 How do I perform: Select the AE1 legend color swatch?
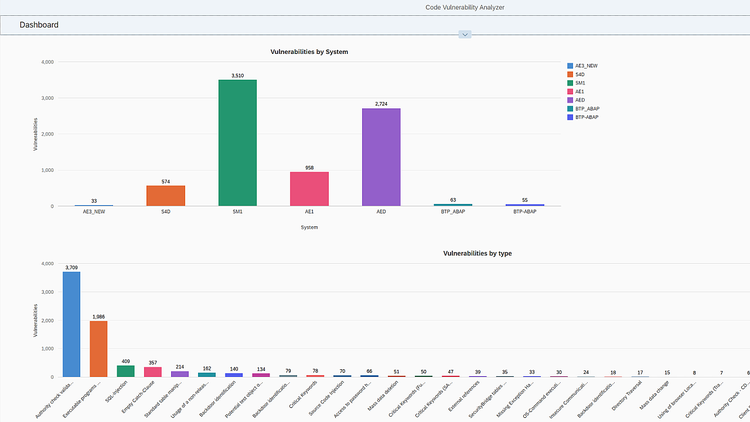click(570, 91)
